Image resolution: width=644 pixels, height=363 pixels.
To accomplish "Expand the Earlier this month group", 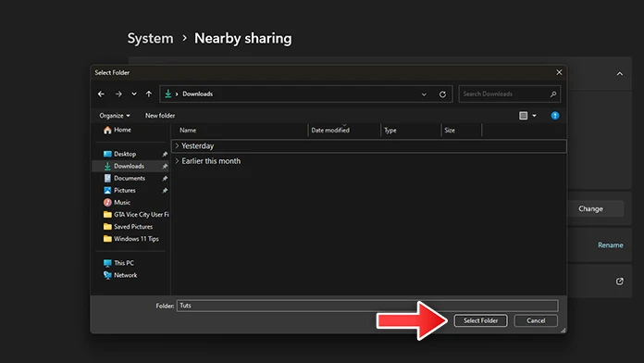I will coord(177,161).
